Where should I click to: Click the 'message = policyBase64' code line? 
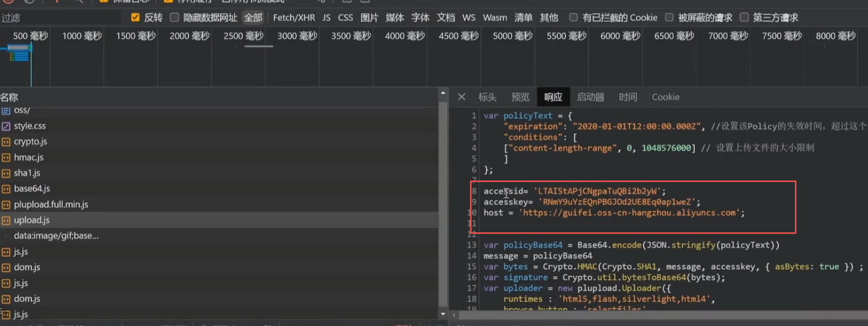pos(538,256)
